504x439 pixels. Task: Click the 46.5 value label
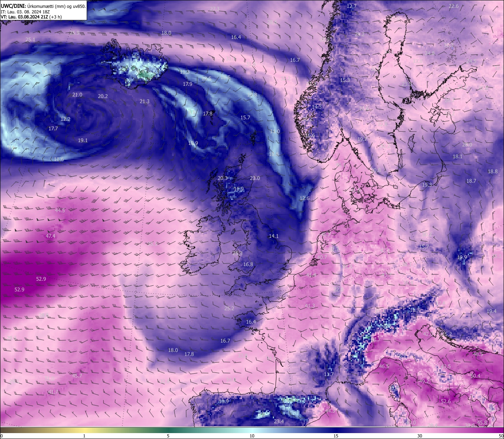click(384, 367)
